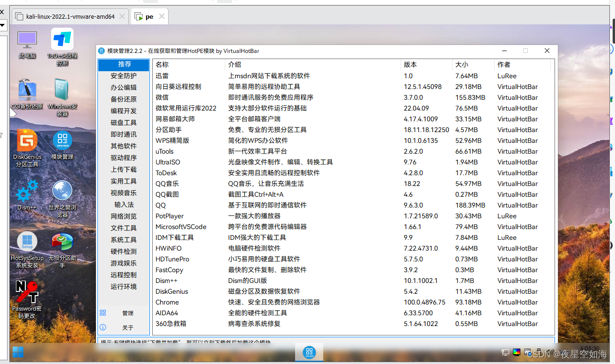Choose the 文件工具 category
Viewport: 615px width, 364px height.
[124, 228]
